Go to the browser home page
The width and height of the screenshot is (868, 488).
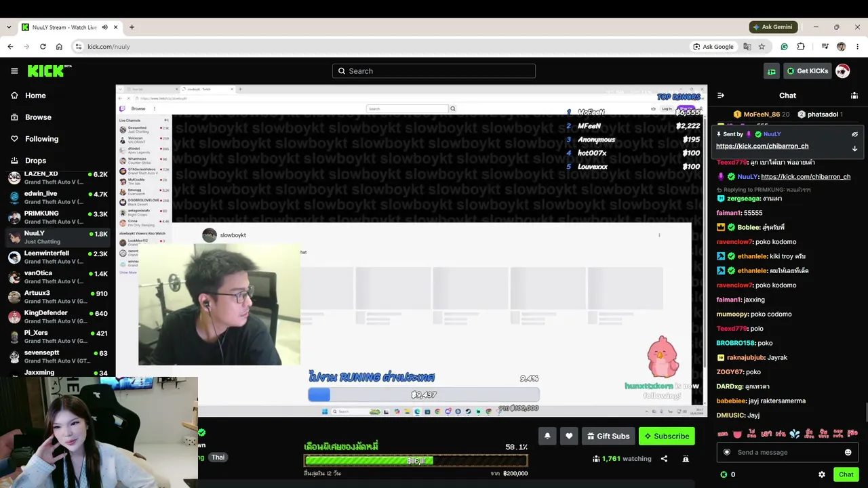tap(59, 47)
